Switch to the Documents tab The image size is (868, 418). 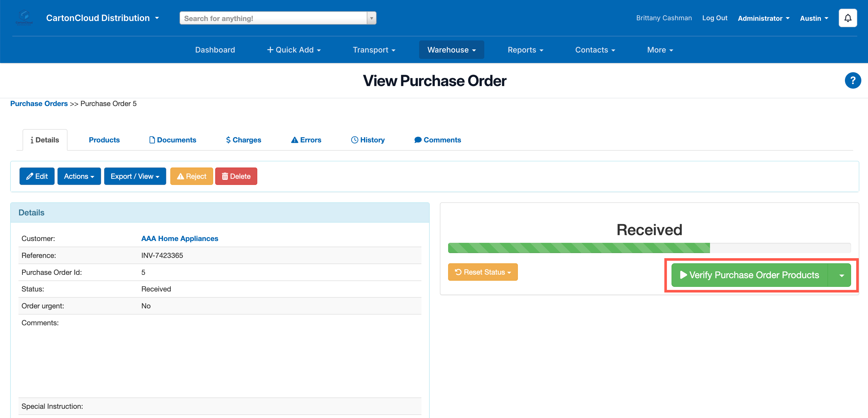click(x=173, y=140)
